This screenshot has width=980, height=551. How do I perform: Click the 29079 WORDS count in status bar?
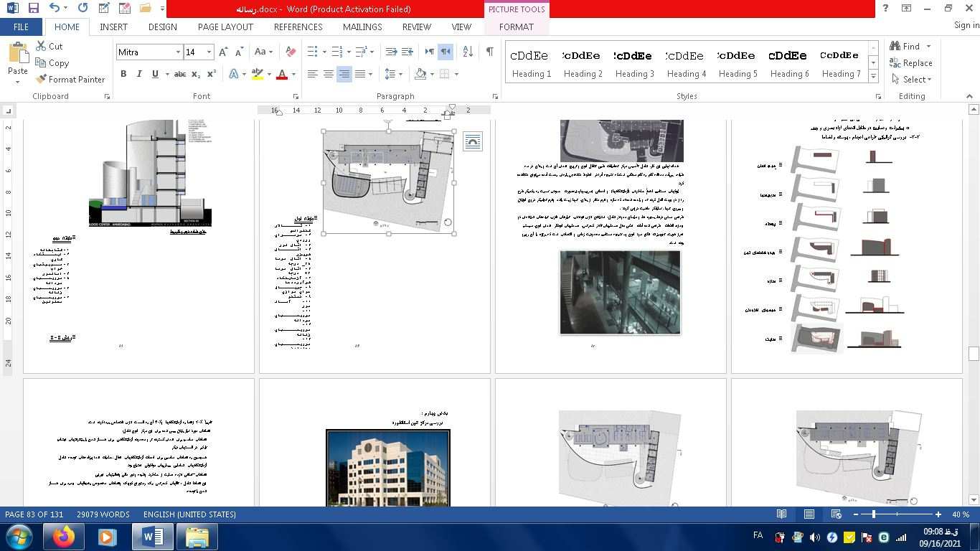click(103, 514)
